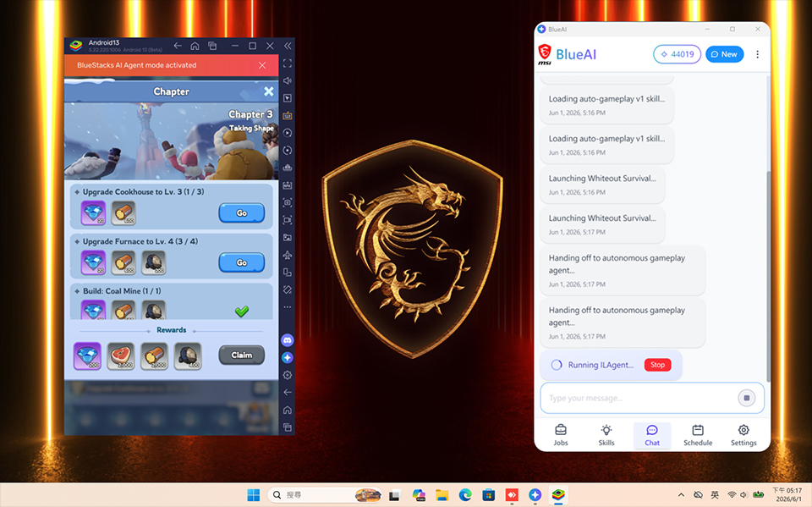Image resolution: width=812 pixels, height=507 pixels.
Task: Click the Claim rewards button
Action: coord(241,355)
